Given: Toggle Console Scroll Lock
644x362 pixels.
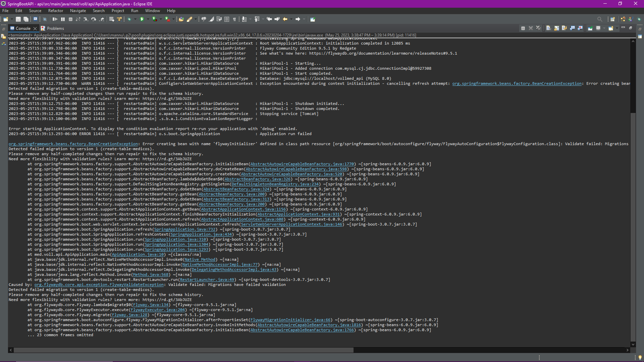Looking at the screenshot, I should (x=556, y=28).
